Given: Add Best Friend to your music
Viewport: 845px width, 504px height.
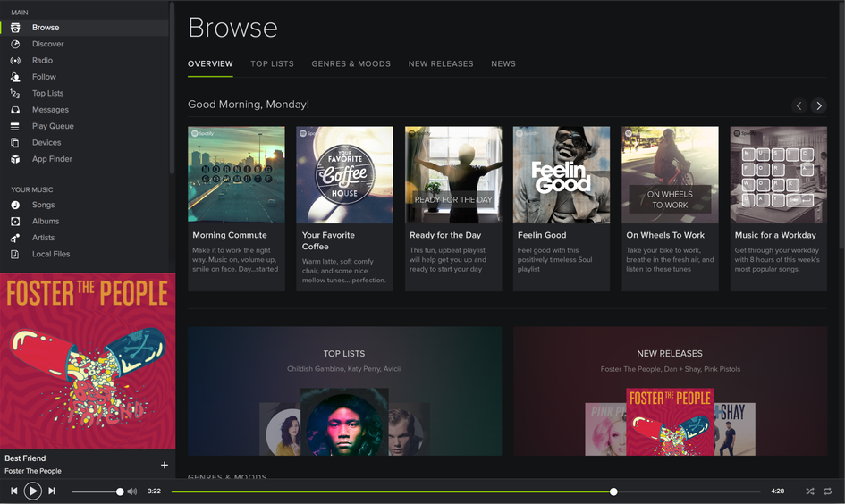Looking at the screenshot, I should point(164,465).
